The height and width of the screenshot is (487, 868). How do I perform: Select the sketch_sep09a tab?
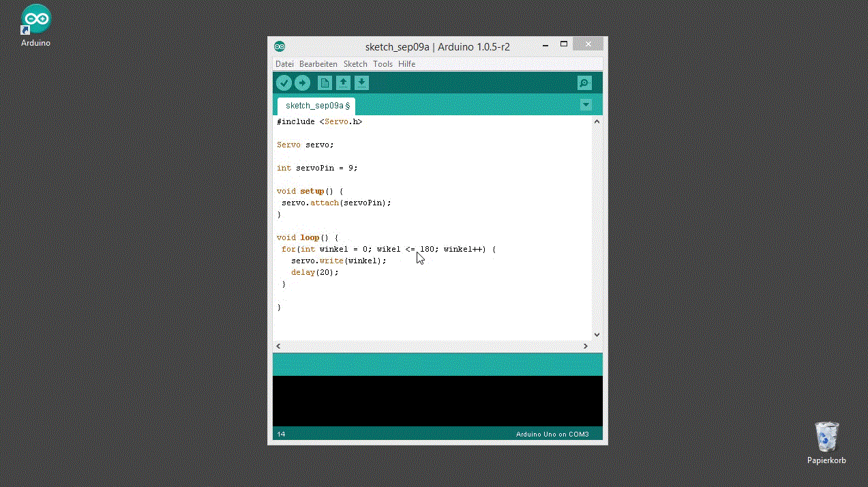point(316,106)
